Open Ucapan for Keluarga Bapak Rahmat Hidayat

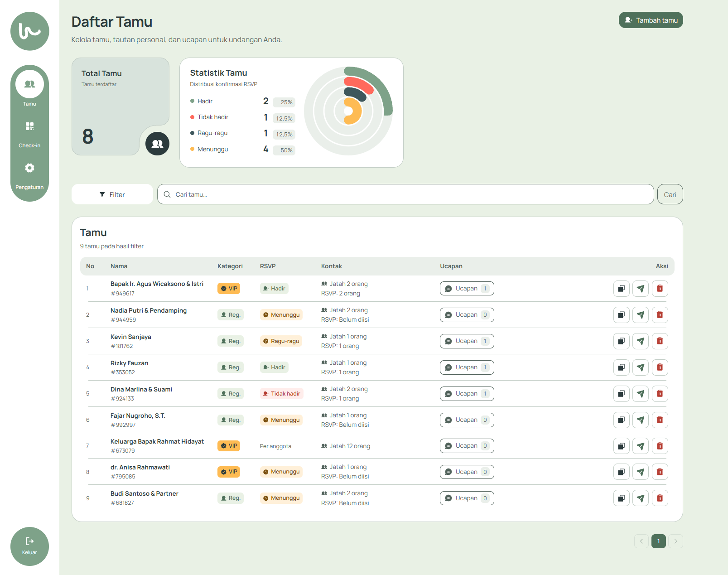[x=467, y=446]
